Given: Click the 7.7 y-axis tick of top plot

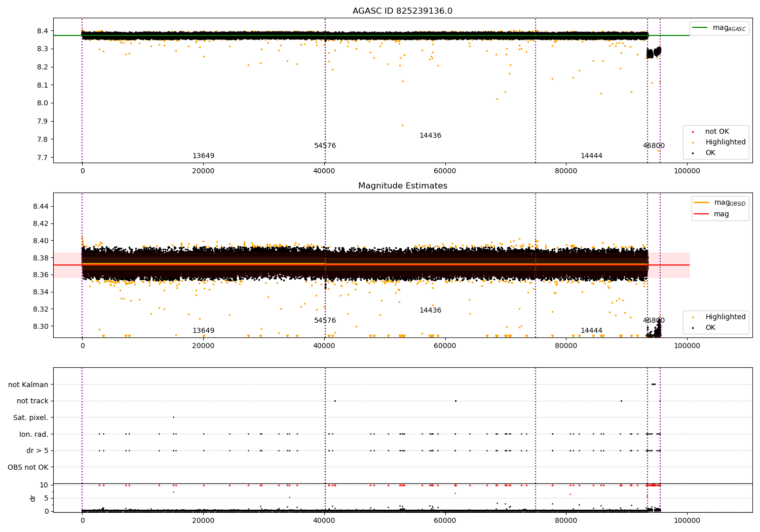Looking at the screenshot, I should pyautogui.click(x=43, y=158).
